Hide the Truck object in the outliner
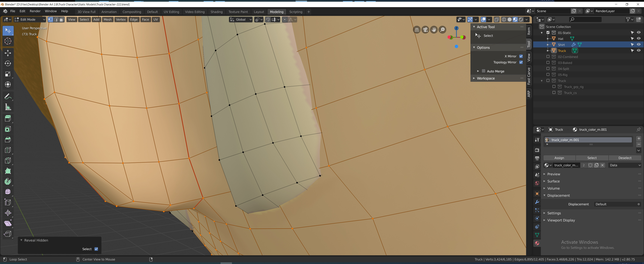 pyautogui.click(x=639, y=51)
